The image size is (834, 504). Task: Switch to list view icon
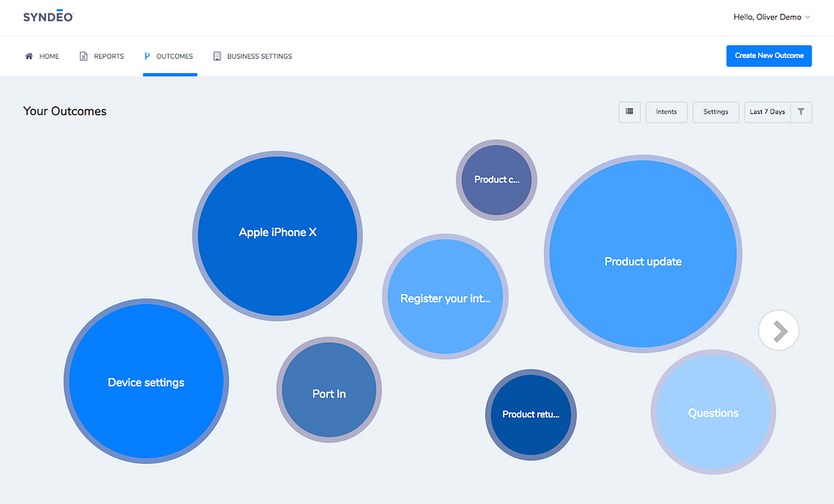pos(629,112)
